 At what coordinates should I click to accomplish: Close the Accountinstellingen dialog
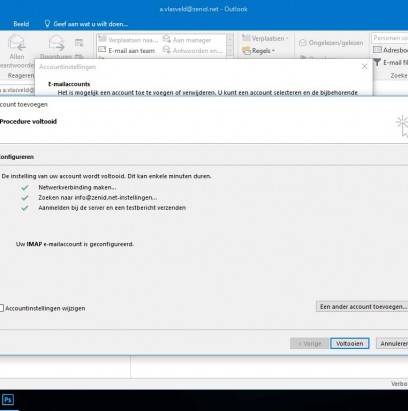pos(364,66)
